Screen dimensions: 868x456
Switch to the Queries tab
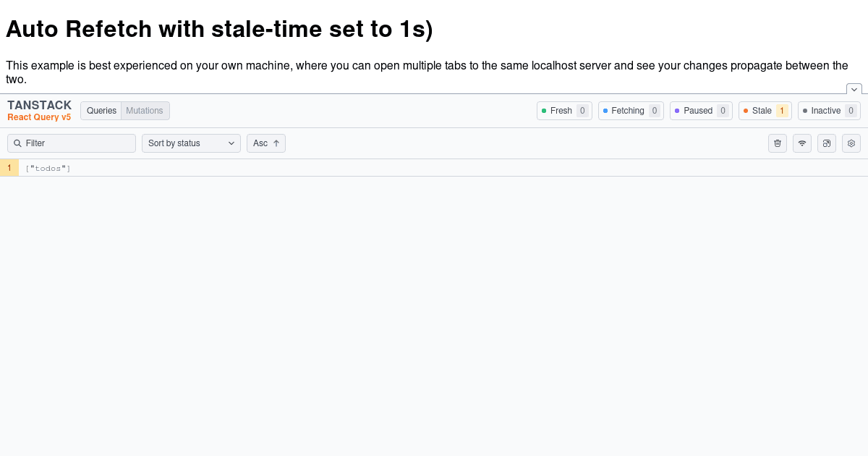[101, 111]
